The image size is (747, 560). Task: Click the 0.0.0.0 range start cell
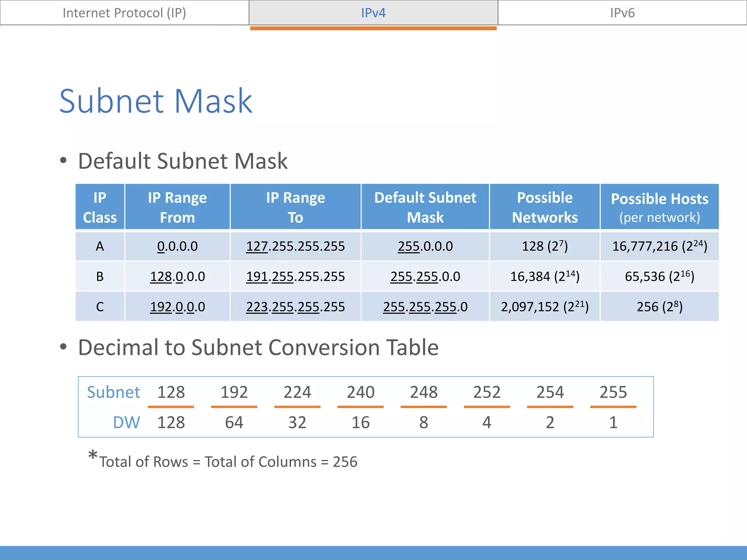177,246
